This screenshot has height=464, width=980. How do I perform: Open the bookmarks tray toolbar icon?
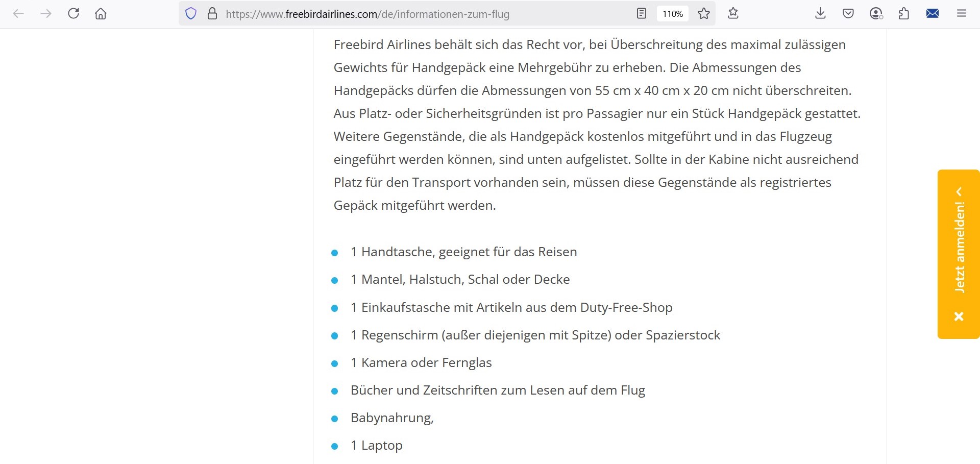[x=733, y=14]
